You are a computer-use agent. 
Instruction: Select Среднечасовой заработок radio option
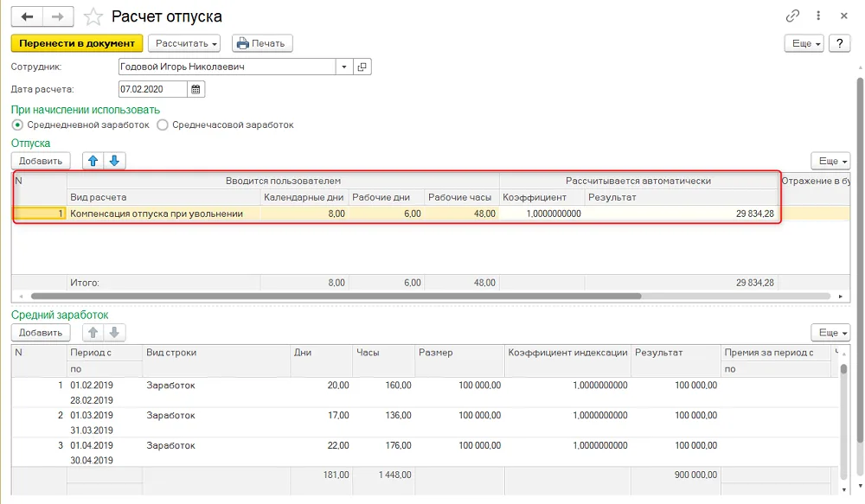[x=163, y=125]
